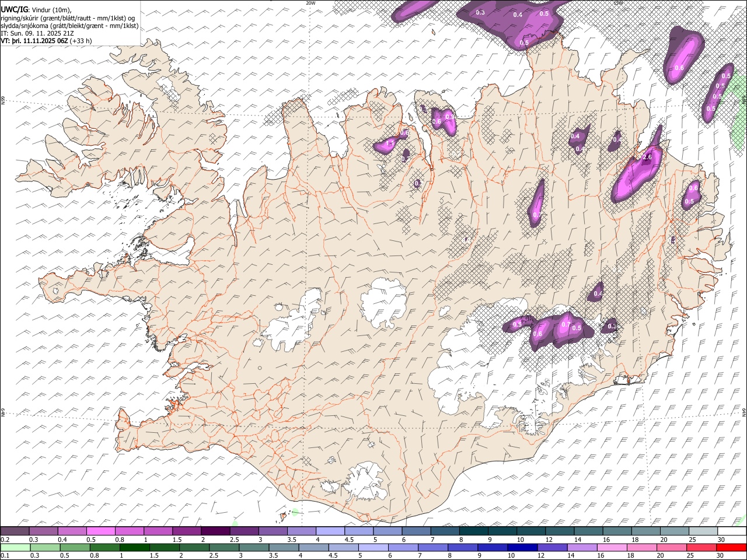The height and width of the screenshot is (560, 747).
Task: Pick the violet swatch labeled 12 in rain scale
Action: [551, 548]
